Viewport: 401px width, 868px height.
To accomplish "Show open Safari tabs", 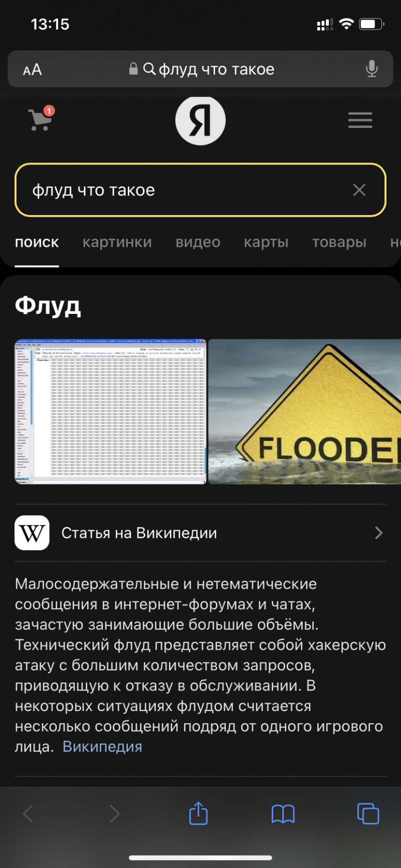I will click(367, 813).
